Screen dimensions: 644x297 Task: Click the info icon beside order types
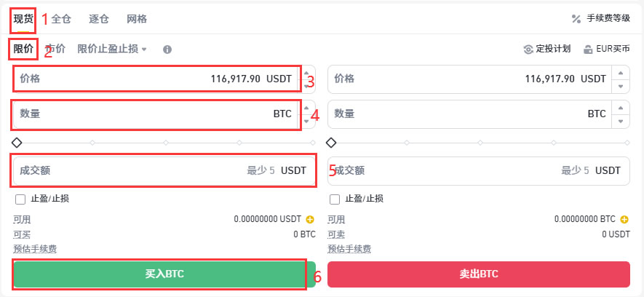[167, 49]
